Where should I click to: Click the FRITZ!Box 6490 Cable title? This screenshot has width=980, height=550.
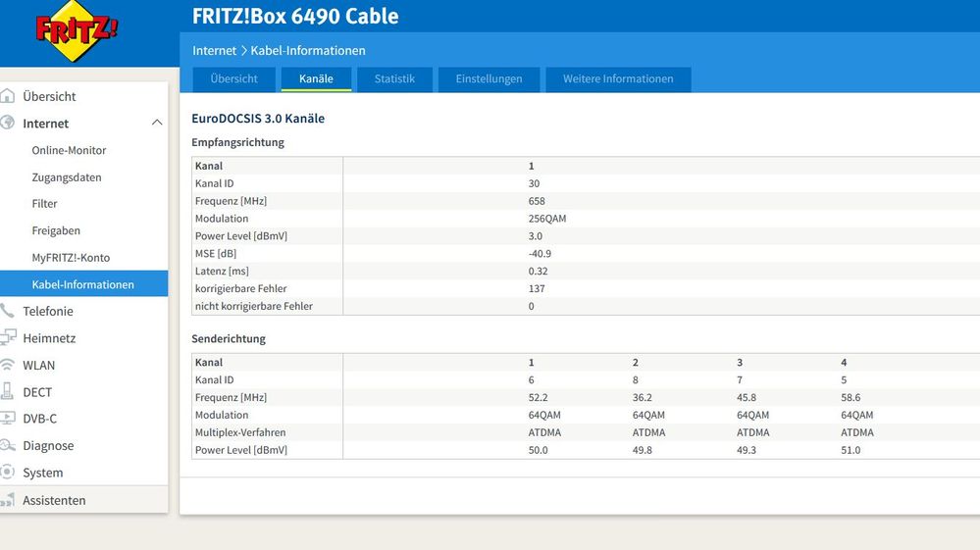coord(295,17)
